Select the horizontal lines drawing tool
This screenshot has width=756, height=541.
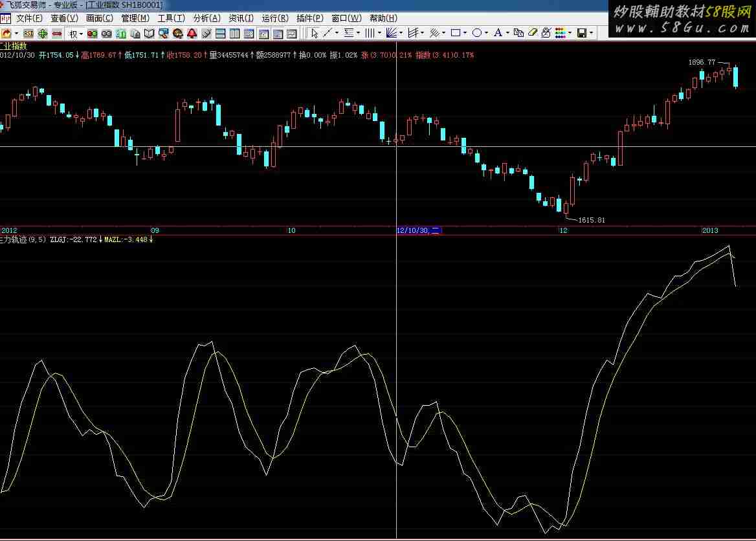349,33
